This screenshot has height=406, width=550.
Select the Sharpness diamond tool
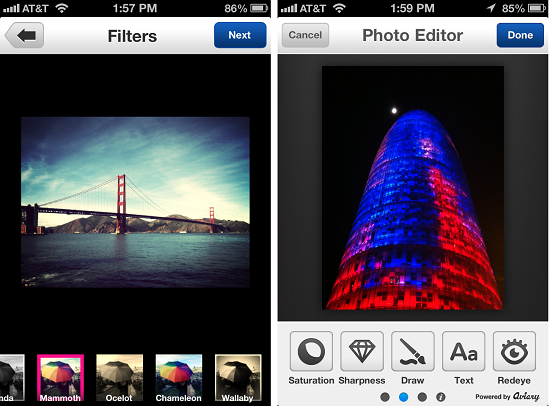362,351
